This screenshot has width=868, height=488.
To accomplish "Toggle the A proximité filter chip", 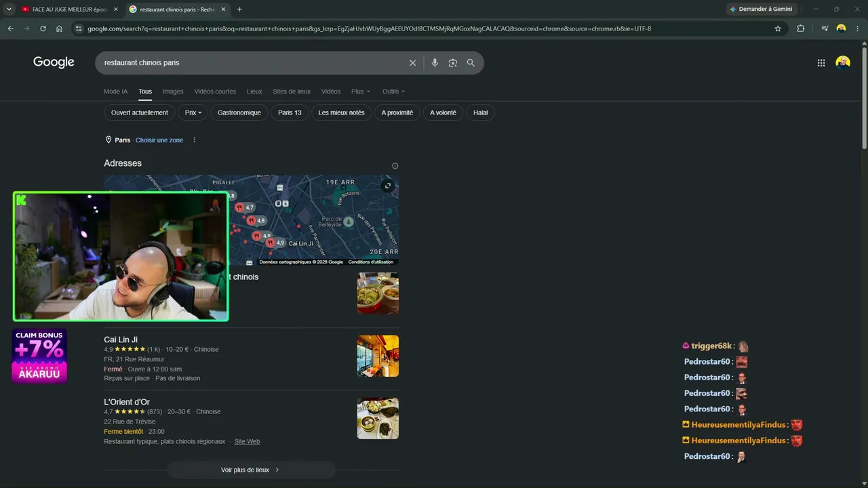I will 397,113.
